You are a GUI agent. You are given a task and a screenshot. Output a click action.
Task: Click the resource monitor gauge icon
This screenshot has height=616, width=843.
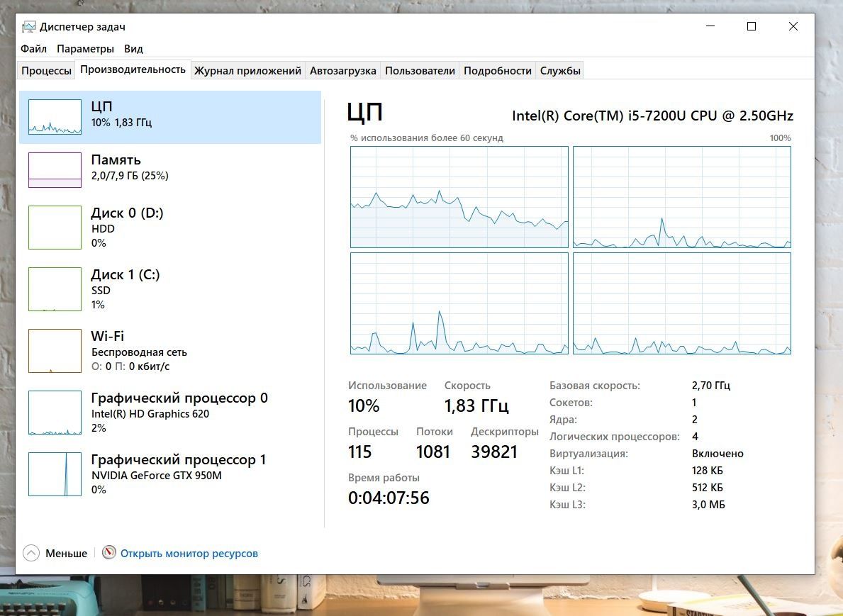(109, 552)
